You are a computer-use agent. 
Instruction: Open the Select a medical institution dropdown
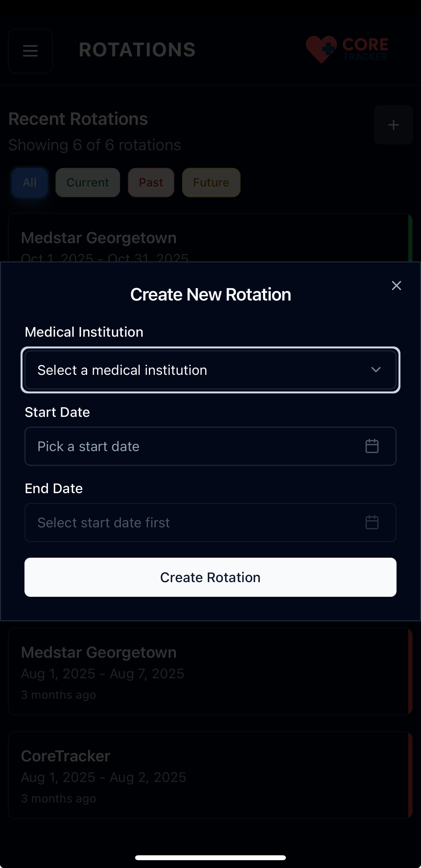click(x=202, y=370)
